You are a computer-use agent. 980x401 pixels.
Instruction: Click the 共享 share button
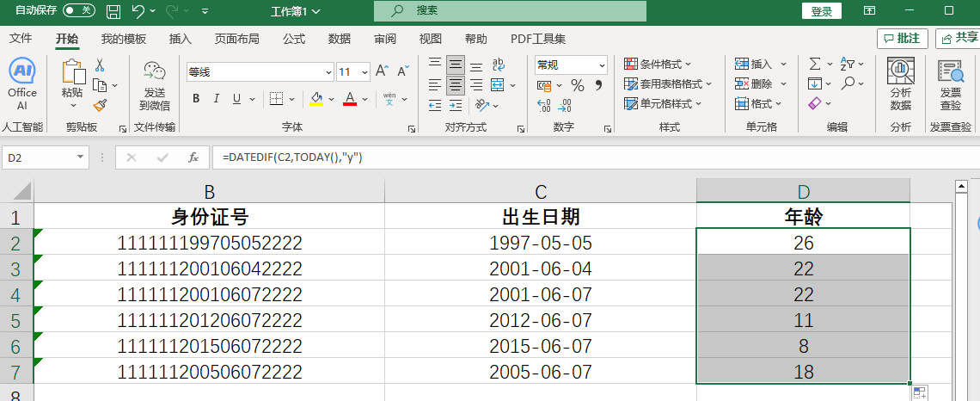click(959, 38)
